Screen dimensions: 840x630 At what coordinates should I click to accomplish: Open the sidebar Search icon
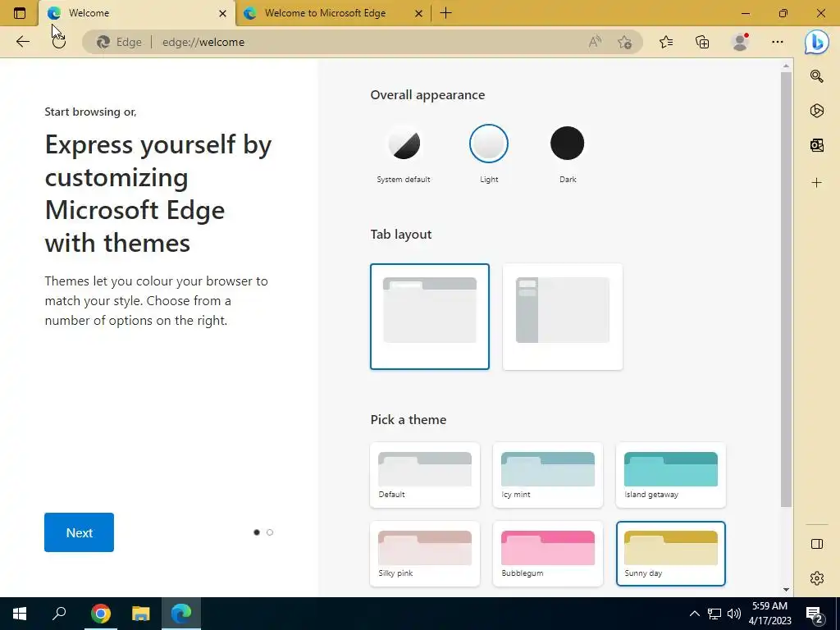pos(816,76)
